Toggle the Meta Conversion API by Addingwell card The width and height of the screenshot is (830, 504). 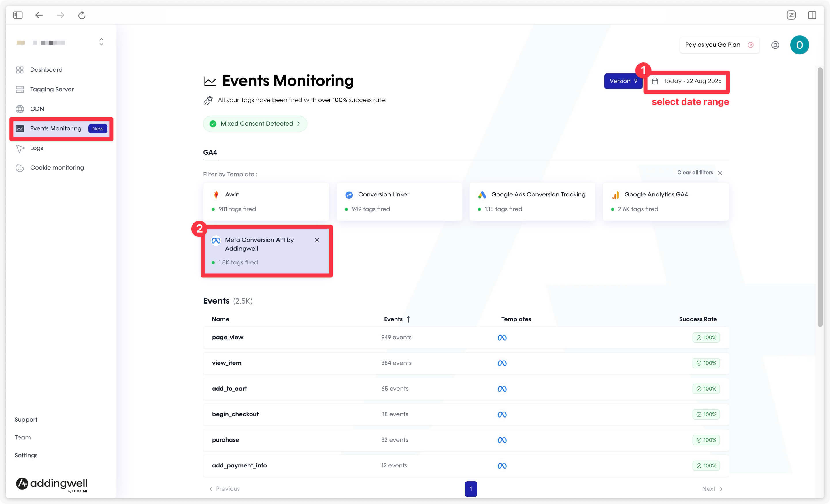267,251
